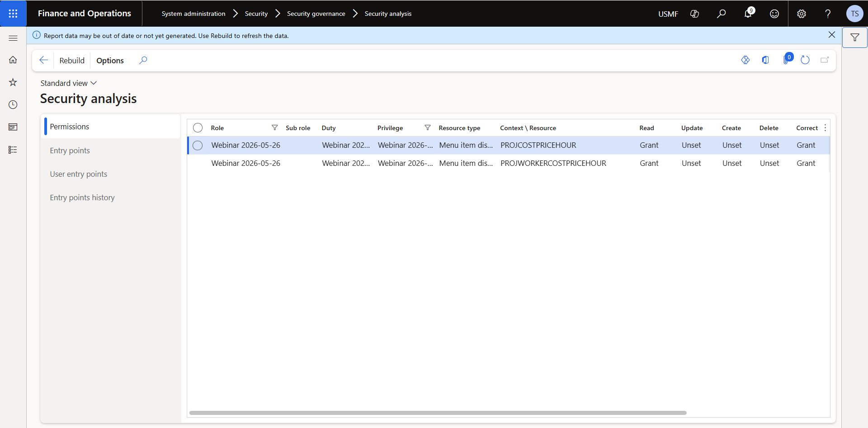Viewport: 868px width, 428px height.
Task: Open Modules list icon in sidebar
Action: tap(13, 150)
